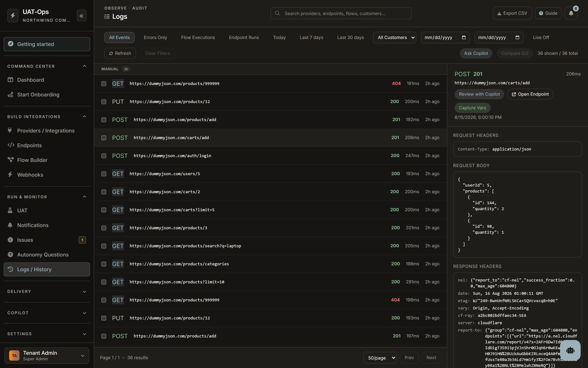Click the Start Onboarding icon
Viewport: 588px width, 368px height.
(10, 94)
